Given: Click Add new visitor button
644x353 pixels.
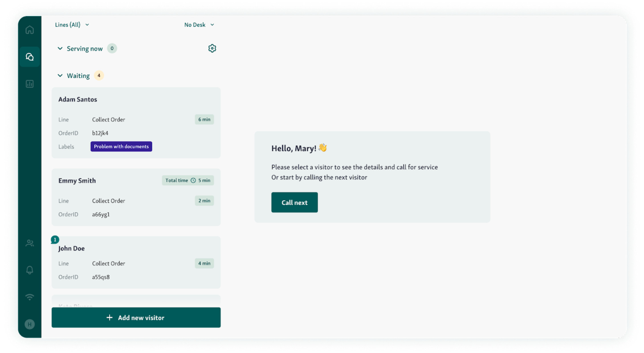Looking at the screenshot, I should tap(136, 317).
